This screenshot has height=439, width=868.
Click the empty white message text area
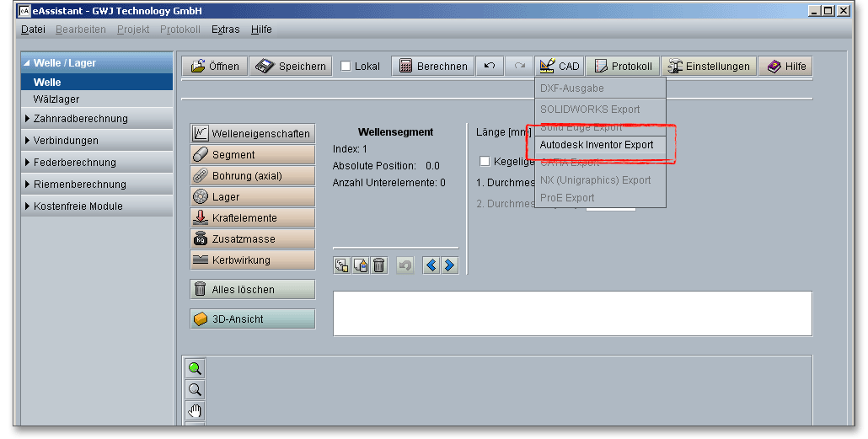(x=572, y=313)
